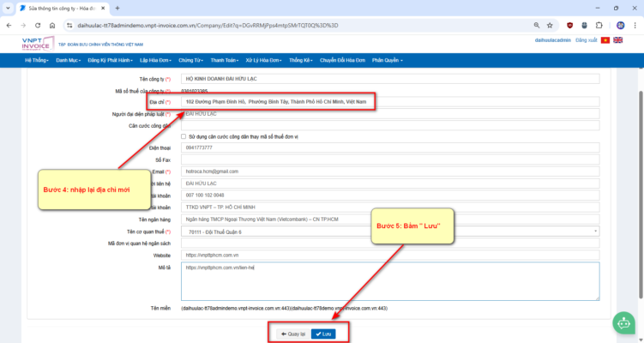Click the Quay lại back button
The width and height of the screenshot is (644, 343).
point(293,334)
